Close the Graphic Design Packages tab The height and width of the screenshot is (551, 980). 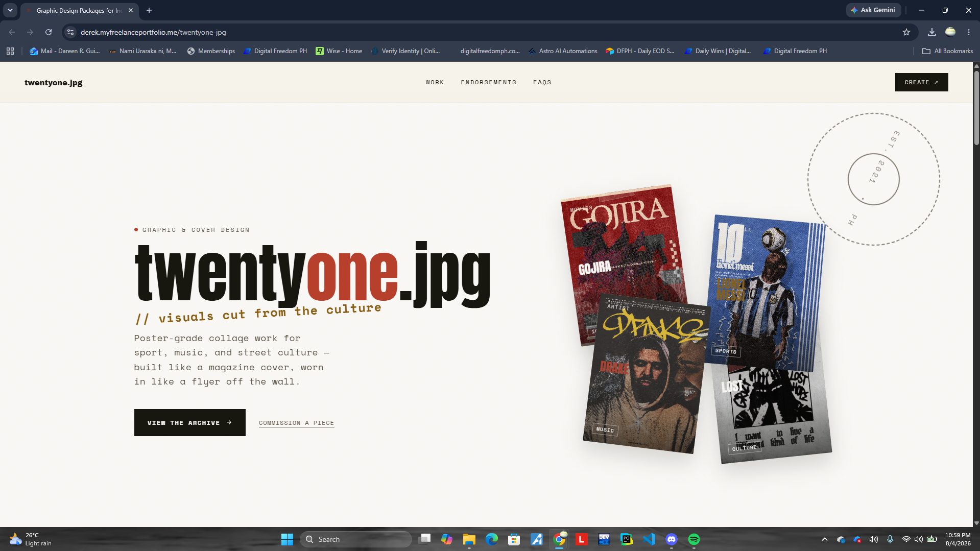[131, 10]
